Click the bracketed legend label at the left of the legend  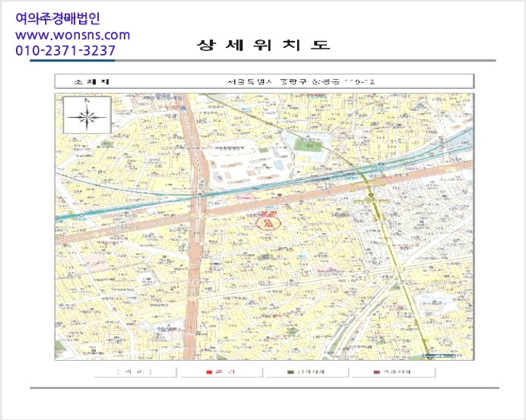[135, 371]
